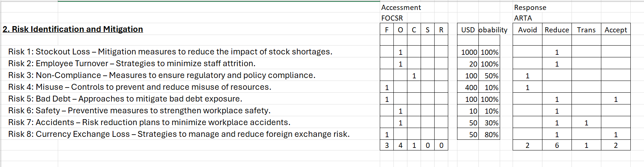Select Risk 8 Currency Exchange Loss cell
Viewport: 644px width, 167px height.
[179, 134]
